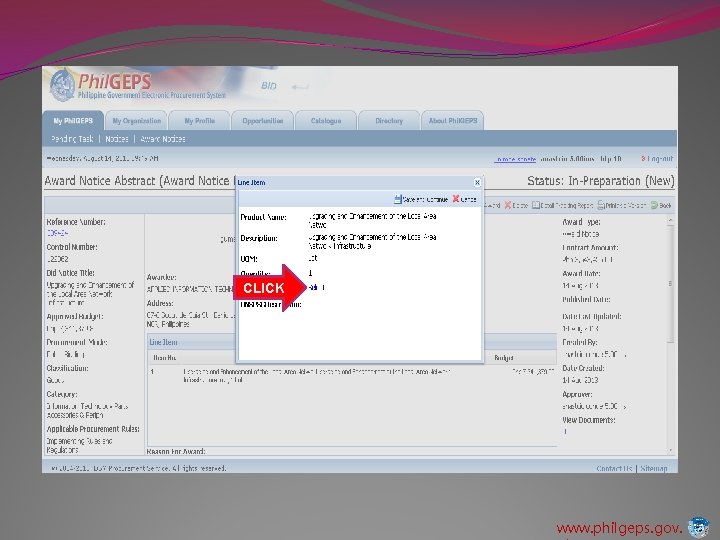Click the Contact Us footer link
Viewport: 720px width, 540px height.
click(x=614, y=468)
